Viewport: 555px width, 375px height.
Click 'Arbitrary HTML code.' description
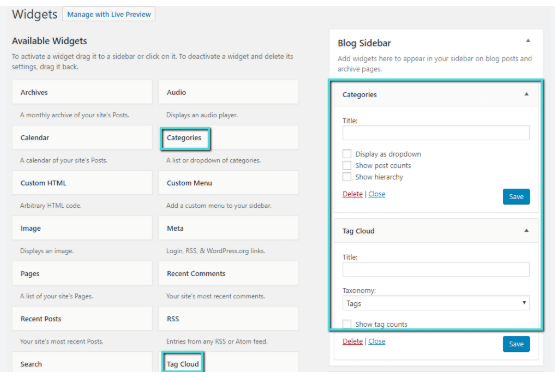51,205
